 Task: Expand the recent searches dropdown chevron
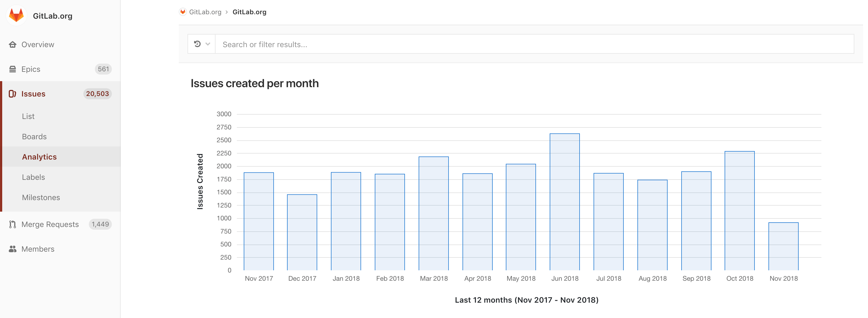208,44
